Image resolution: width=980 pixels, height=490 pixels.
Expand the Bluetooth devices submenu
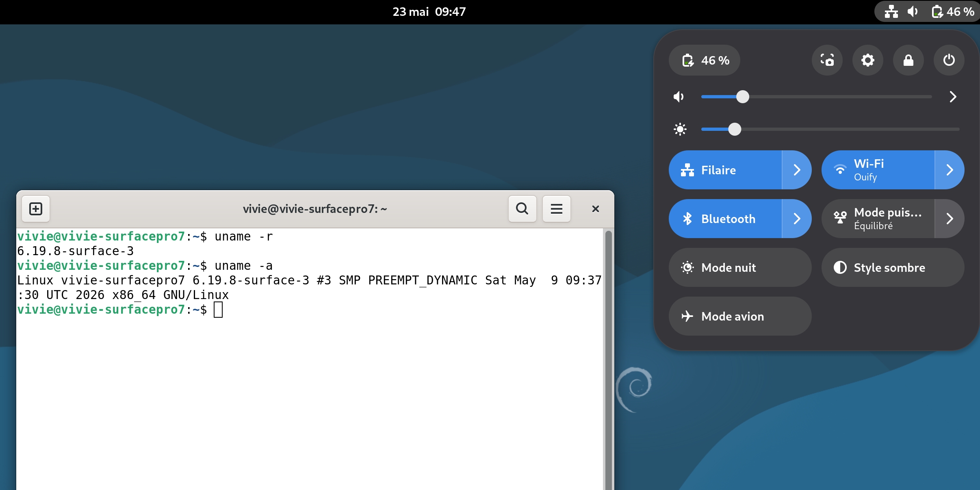click(797, 219)
